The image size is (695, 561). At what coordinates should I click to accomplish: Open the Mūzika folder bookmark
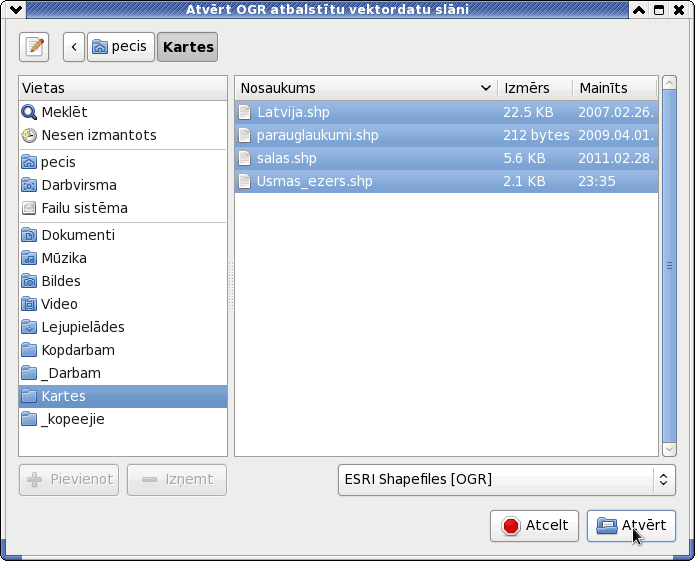[123, 258]
